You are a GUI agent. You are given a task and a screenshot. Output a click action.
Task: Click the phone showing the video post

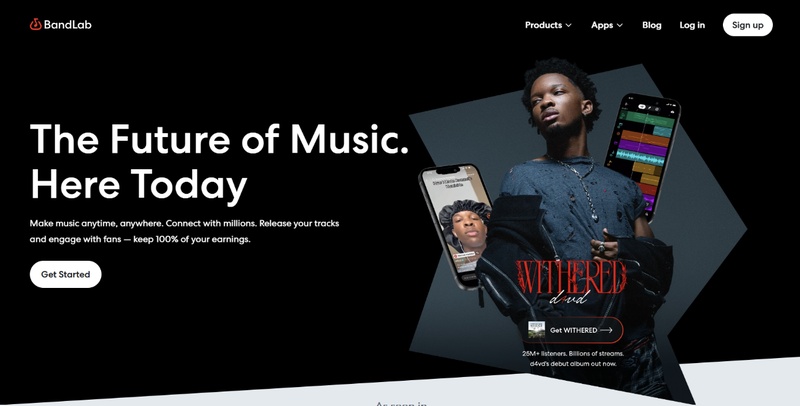point(456,225)
